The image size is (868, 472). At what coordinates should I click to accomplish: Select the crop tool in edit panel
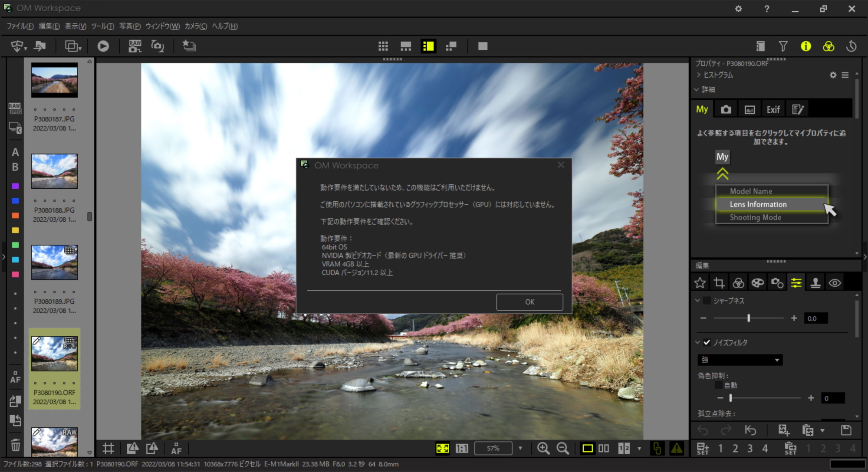719,283
